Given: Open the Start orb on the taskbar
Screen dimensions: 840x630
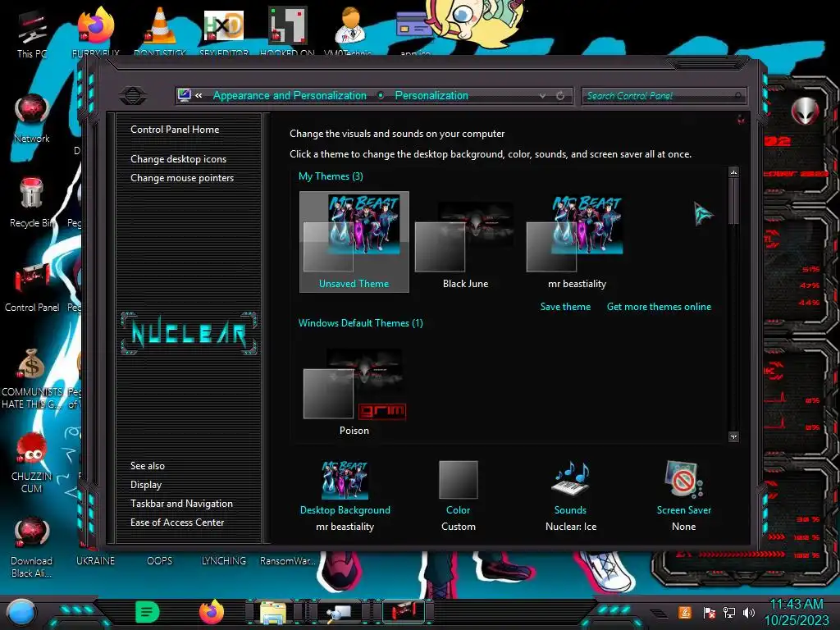Looking at the screenshot, I should point(21,614).
